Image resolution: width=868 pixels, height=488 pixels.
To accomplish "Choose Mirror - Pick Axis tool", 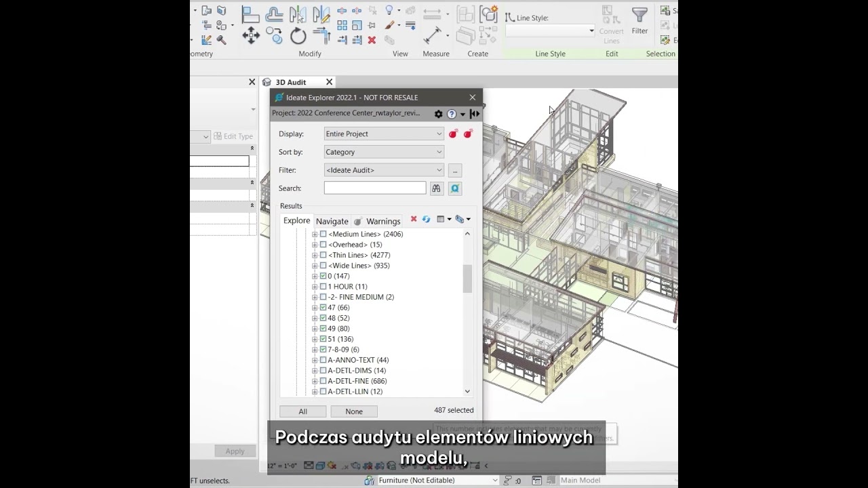I will (298, 14).
